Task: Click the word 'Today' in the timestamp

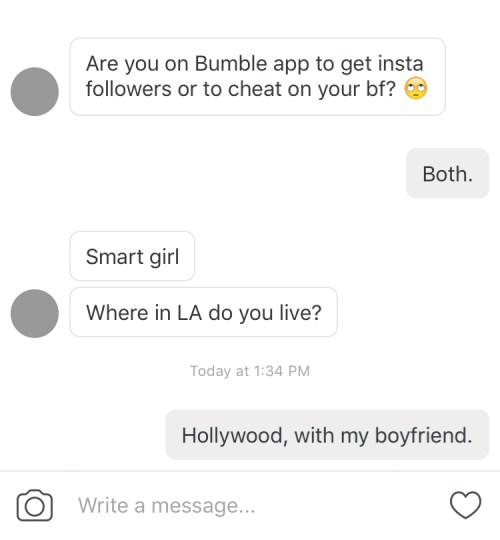Action: (x=210, y=371)
